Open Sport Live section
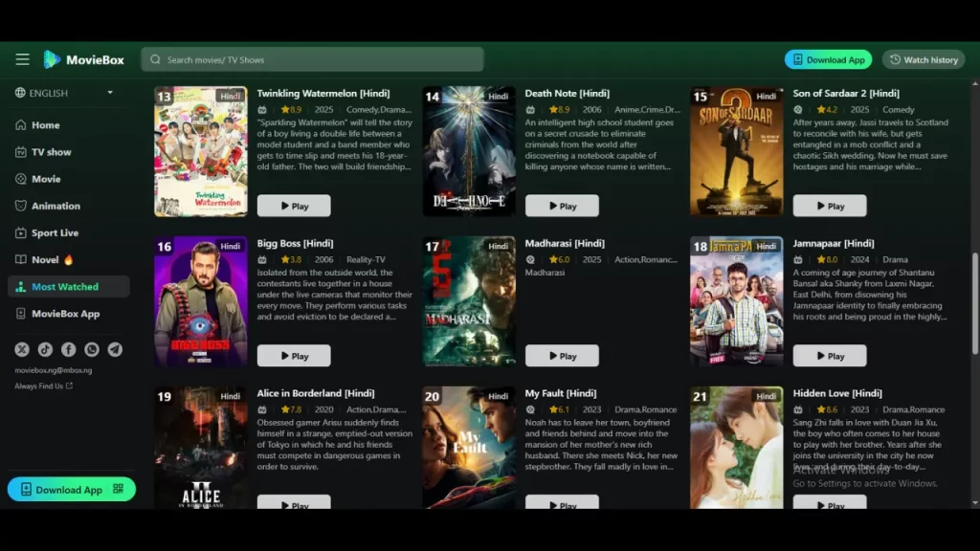This screenshot has width=980, height=551. coord(69,232)
